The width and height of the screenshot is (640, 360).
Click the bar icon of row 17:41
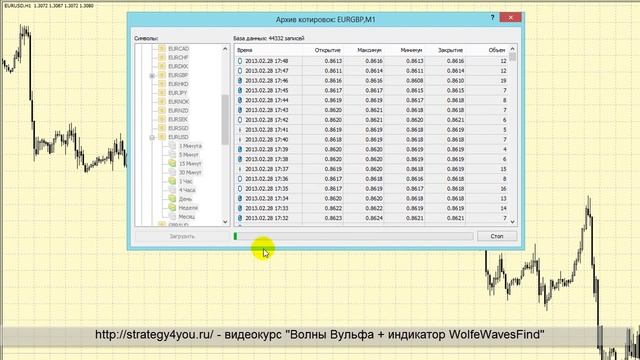coord(240,130)
